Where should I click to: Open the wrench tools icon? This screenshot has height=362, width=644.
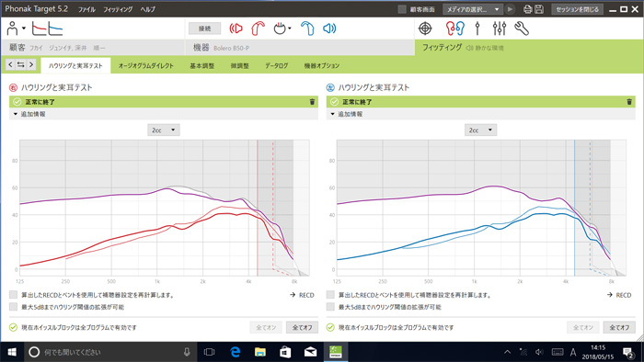(x=522, y=28)
